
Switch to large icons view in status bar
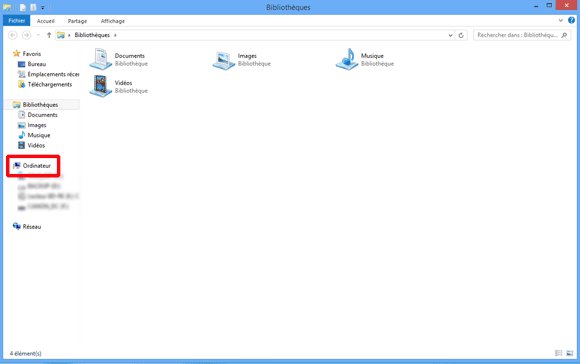pyautogui.click(x=570, y=353)
